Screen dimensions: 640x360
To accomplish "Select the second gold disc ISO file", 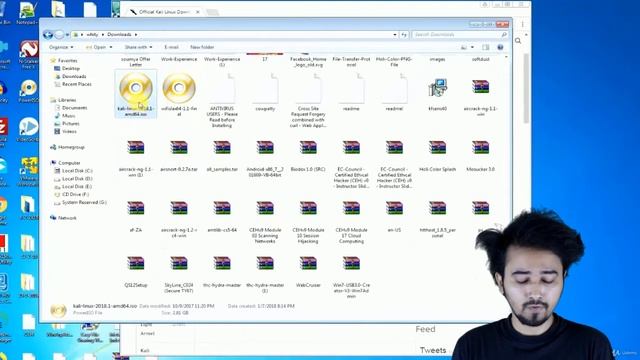I will (179, 94).
